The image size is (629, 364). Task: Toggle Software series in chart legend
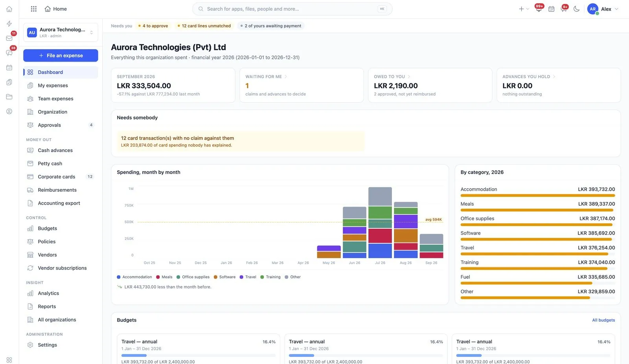pyautogui.click(x=224, y=277)
